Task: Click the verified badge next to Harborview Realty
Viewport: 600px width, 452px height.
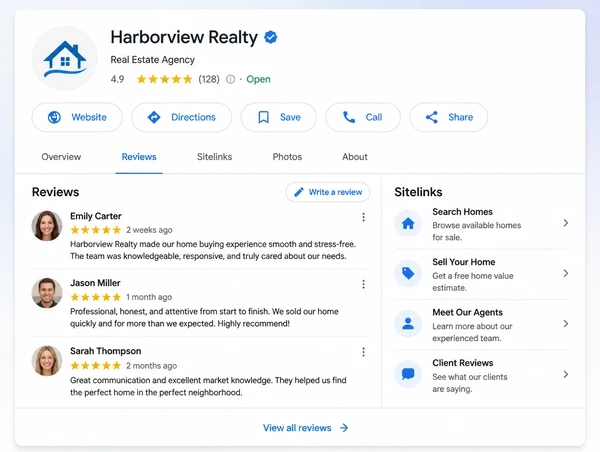Action: click(271, 37)
